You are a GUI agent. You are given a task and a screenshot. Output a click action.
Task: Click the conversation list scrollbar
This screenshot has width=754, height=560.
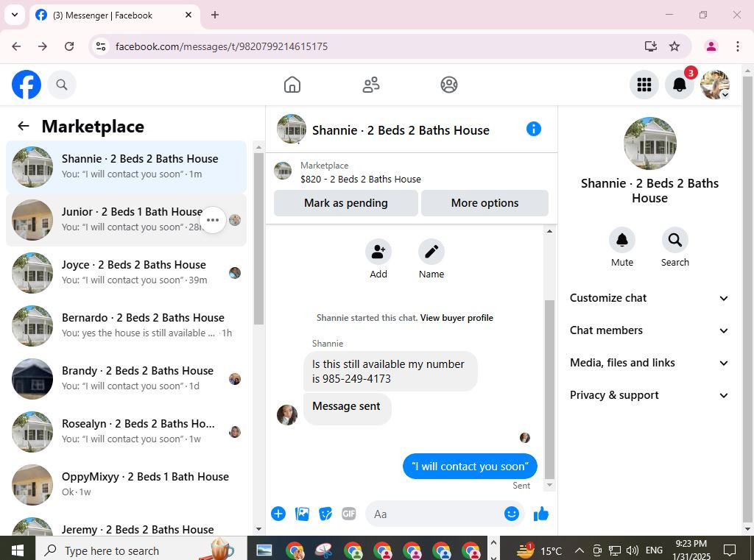pyautogui.click(x=258, y=239)
